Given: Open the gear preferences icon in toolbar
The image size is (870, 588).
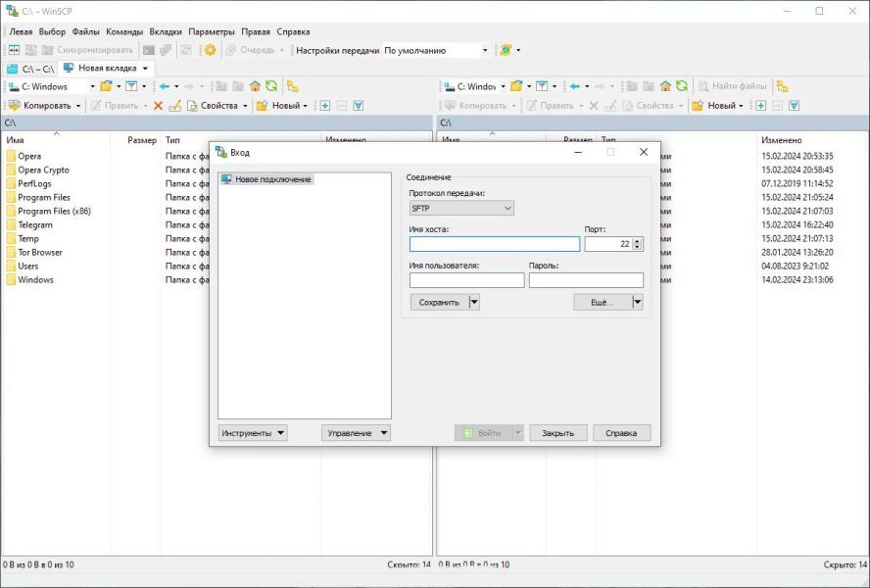Looking at the screenshot, I should point(210,50).
